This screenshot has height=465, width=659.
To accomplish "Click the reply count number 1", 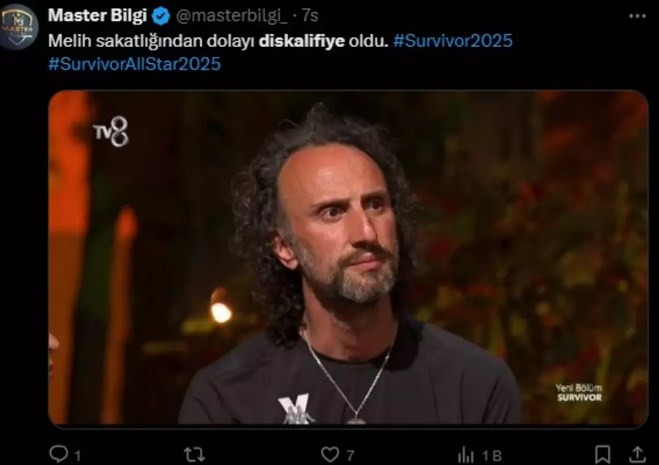I will tap(78, 456).
